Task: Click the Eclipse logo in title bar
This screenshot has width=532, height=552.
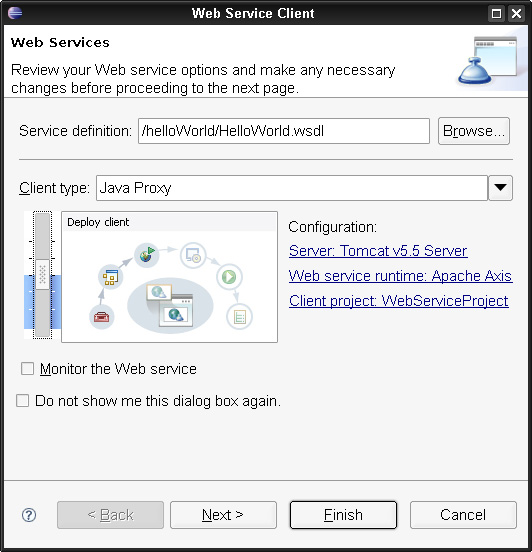Action: pyautogui.click(x=15, y=13)
